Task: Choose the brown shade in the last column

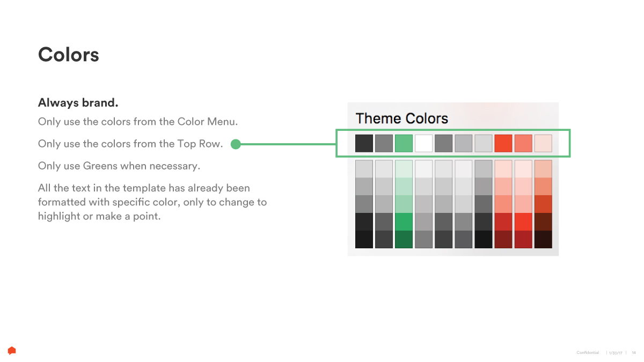Action: pos(543,221)
